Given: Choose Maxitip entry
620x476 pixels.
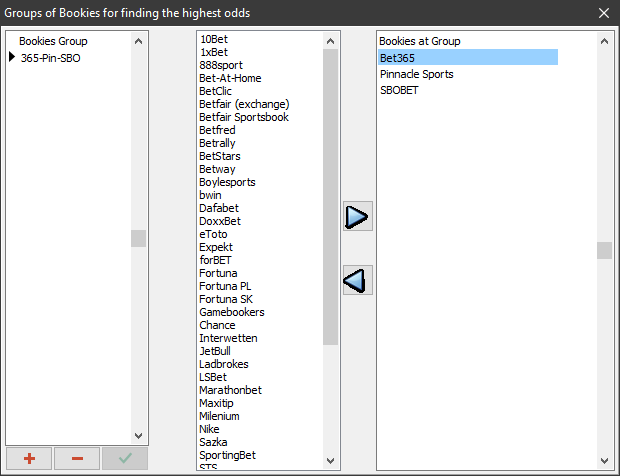Looking at the screenshot, I should click(216, 403).
